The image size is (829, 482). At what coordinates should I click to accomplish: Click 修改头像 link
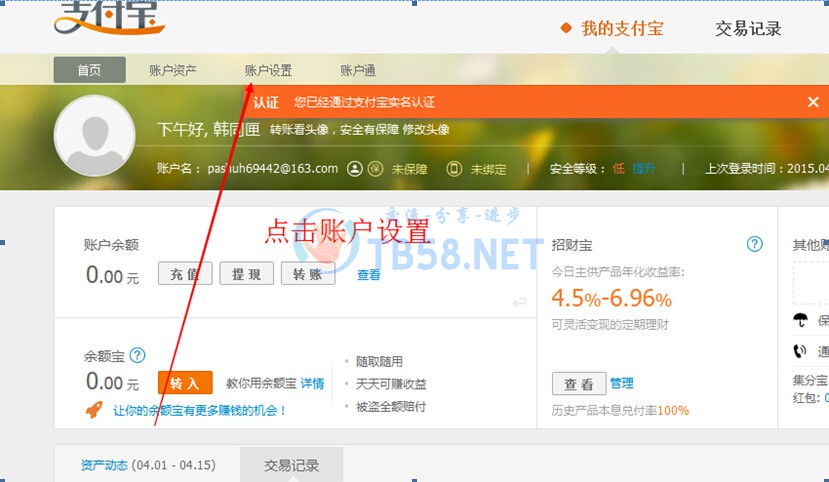coord(426,129)
